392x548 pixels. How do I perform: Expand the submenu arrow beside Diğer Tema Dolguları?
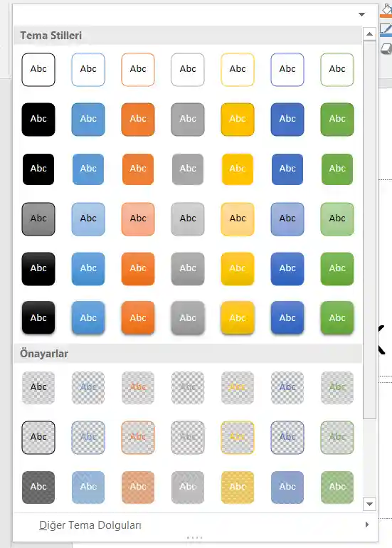(x=366, y=525)
